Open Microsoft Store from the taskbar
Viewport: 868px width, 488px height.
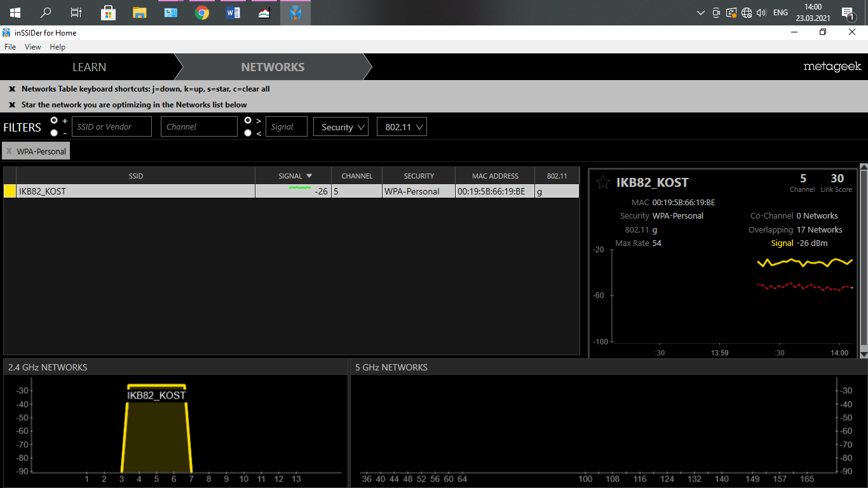109,13
